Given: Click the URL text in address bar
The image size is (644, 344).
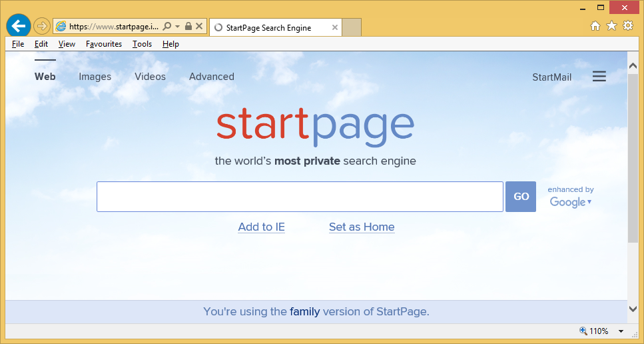Looking at the screenshot, I should pos(114,27).
